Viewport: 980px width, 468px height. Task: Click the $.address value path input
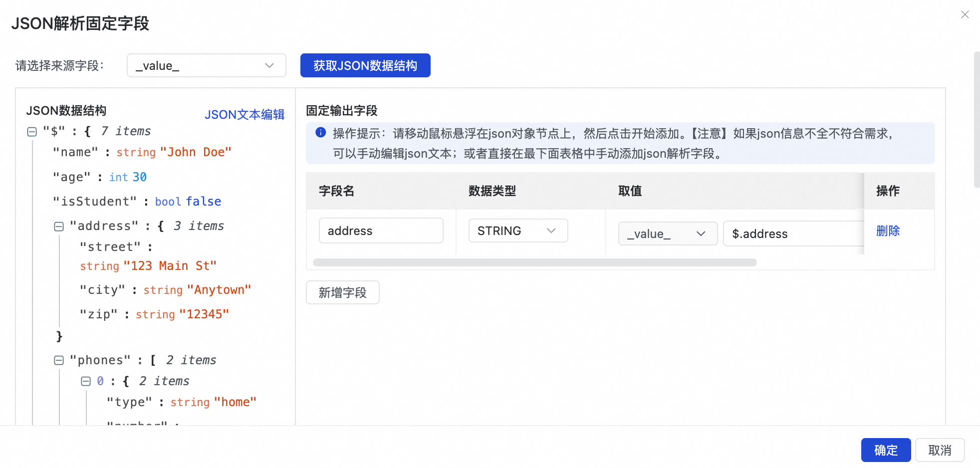793,234
